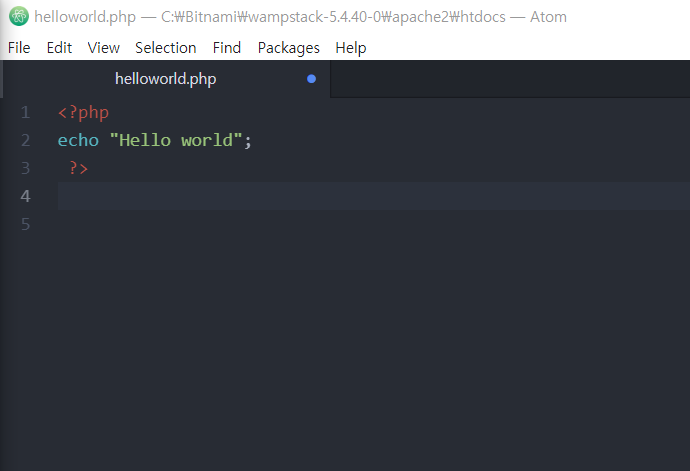
Task: Open the File menu
Action: [x=19, y=48]
